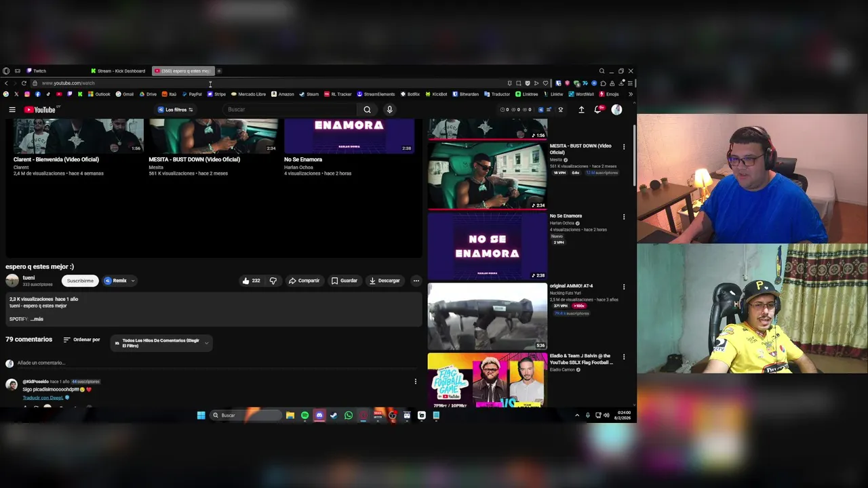
Task: Click the Suscribirme button
Action: [x=80, y=281]
